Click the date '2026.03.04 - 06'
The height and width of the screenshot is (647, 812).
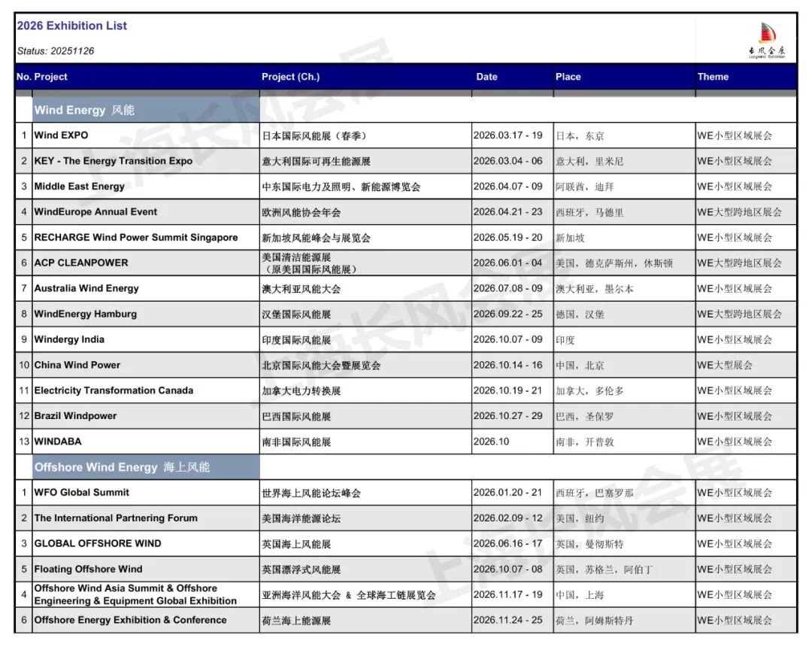tap(508, 160)
